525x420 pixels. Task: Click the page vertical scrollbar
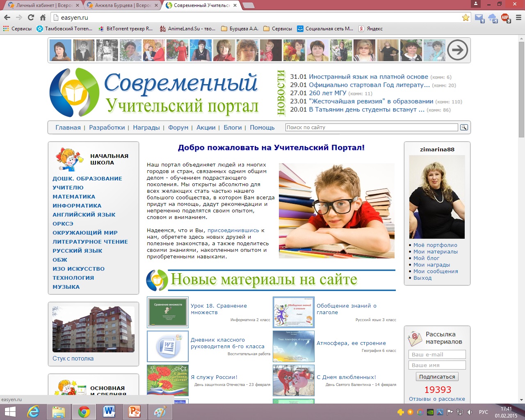[x=521, y=90]
